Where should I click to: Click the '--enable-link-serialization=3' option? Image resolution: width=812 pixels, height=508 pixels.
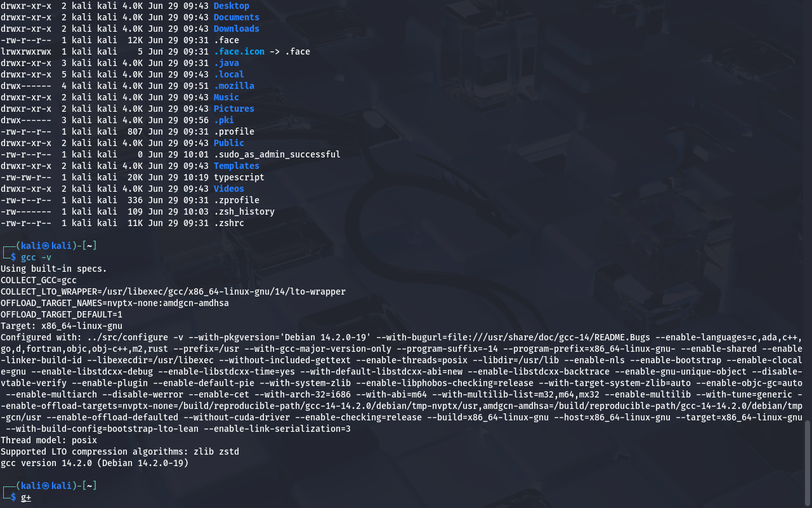pos(277,429)
